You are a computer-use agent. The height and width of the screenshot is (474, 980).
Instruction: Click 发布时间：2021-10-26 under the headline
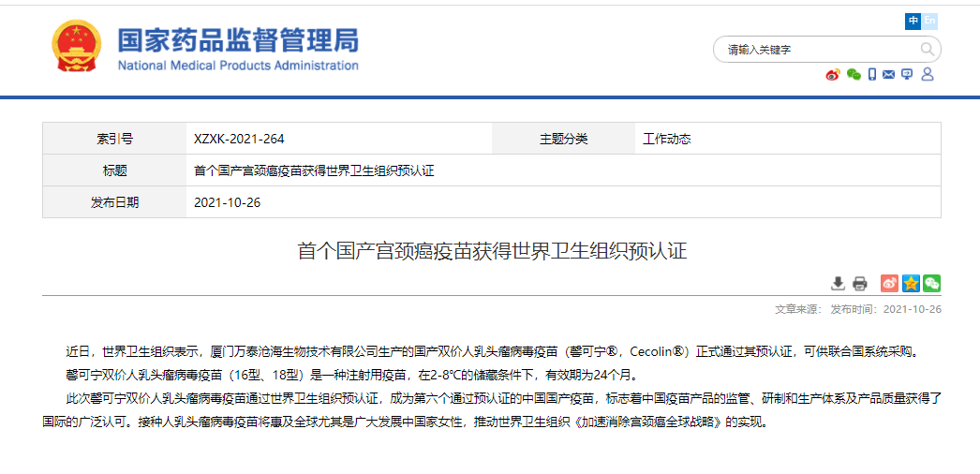885,309
